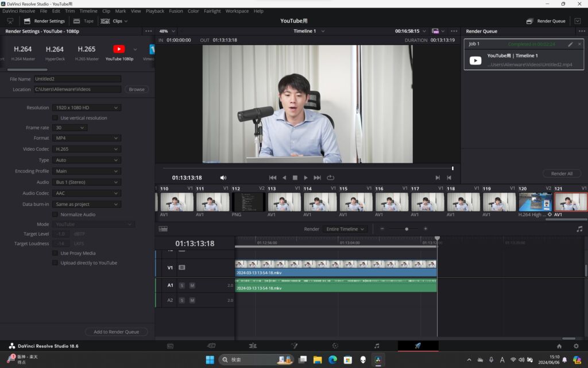Jump to last frame in viewer
The height and width of the screenshot is (368, 588).
pos(317,178)
